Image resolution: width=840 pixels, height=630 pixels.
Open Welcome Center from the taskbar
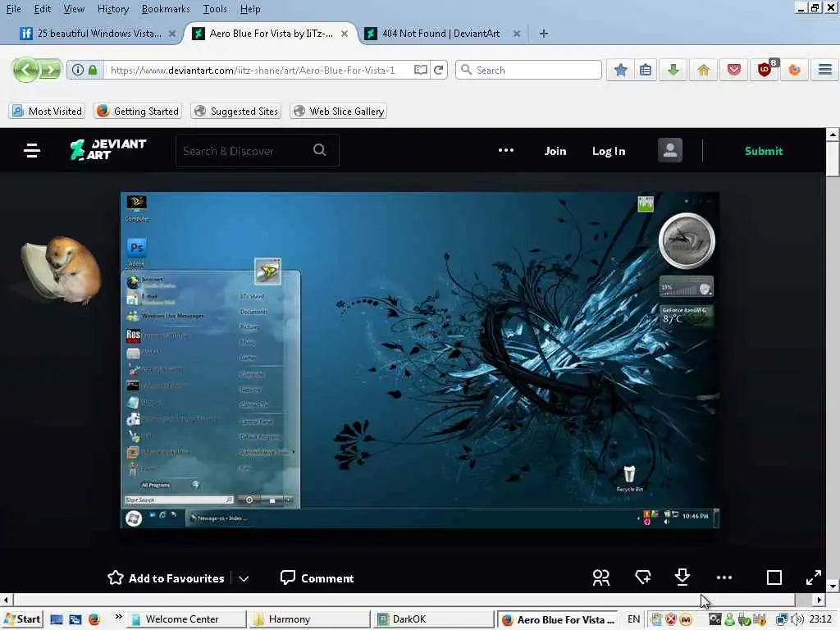click(x=188, y=619)
